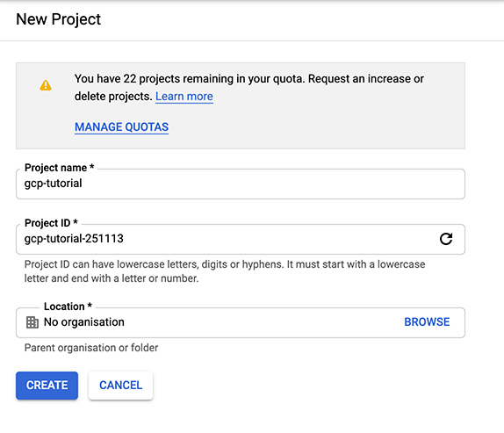This screenshot has height=433, width=504.
Task: Create the new project
Action: pos(47,386)
